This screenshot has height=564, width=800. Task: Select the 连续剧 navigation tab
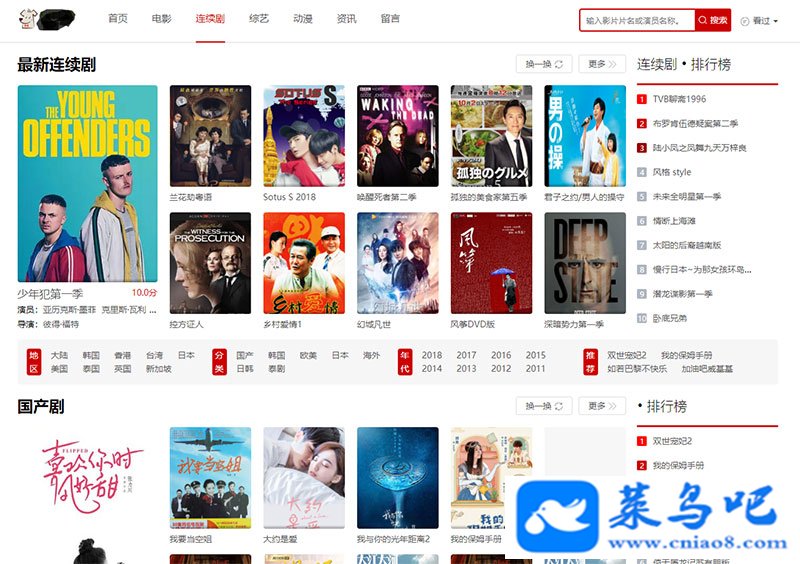pos(210,19)
